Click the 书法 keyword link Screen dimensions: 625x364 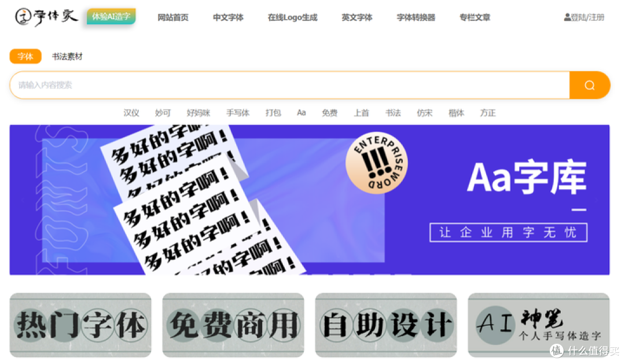click(393, 113)
